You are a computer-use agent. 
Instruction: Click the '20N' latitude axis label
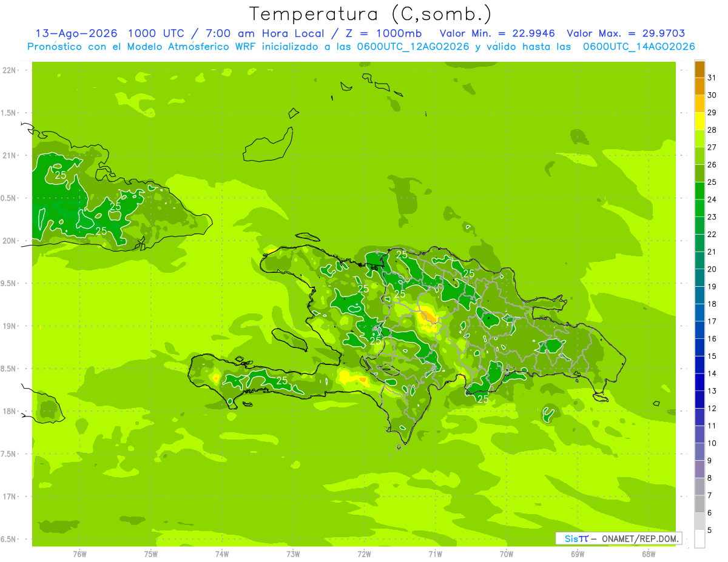pyautogui.click(x=10, y=241)
